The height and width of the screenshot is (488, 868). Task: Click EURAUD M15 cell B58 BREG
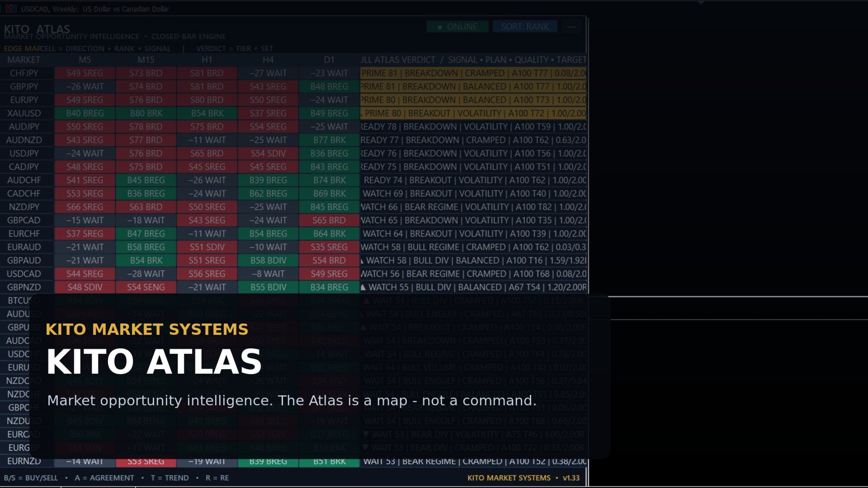pos(146,247)
